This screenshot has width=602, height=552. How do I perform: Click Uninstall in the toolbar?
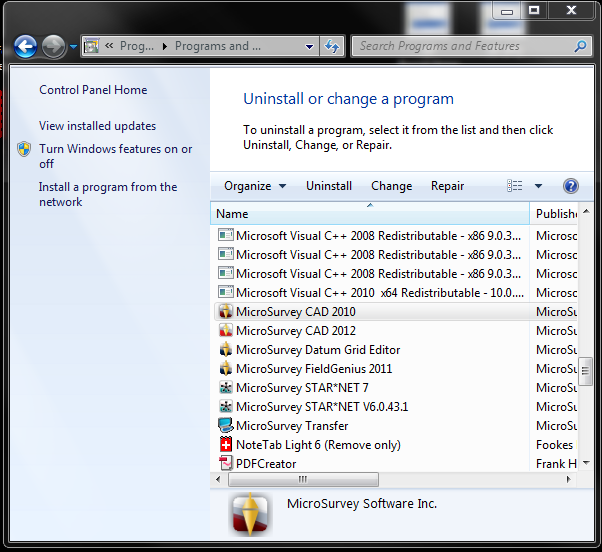tap(329, 186)
